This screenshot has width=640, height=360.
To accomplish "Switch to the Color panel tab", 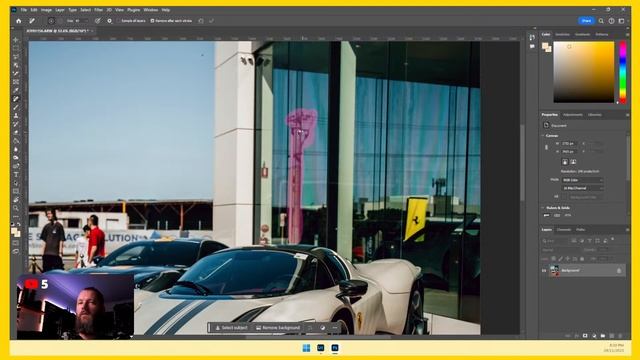I will tap(546, 35).
